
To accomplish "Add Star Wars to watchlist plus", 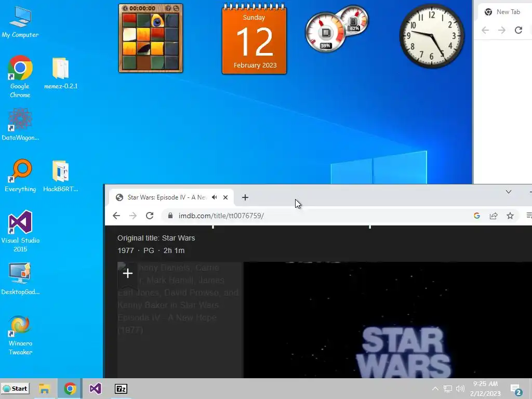I will (128, 273).
